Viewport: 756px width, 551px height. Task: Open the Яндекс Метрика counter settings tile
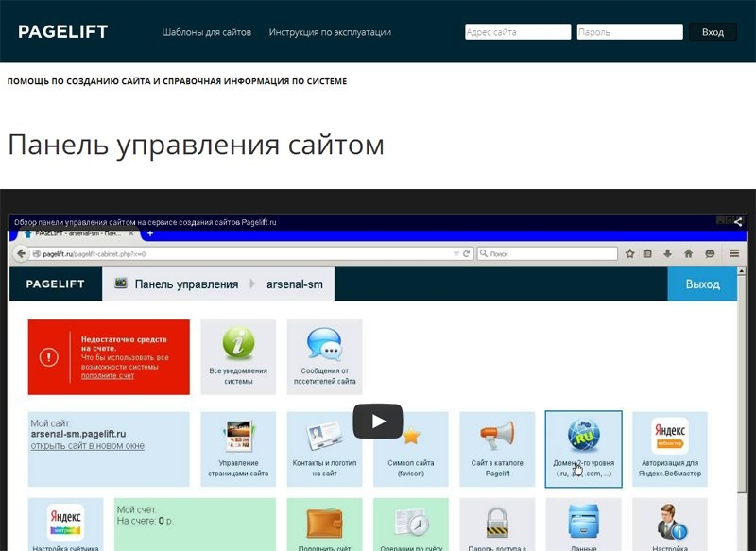(x=65, y=525)
